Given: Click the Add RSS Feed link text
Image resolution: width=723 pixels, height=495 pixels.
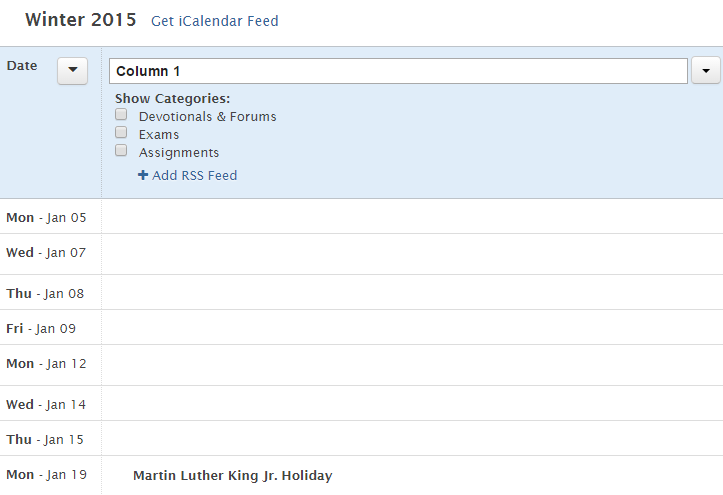Looking at the screenshot, I should pyautogui.click(x=195, y=176).
